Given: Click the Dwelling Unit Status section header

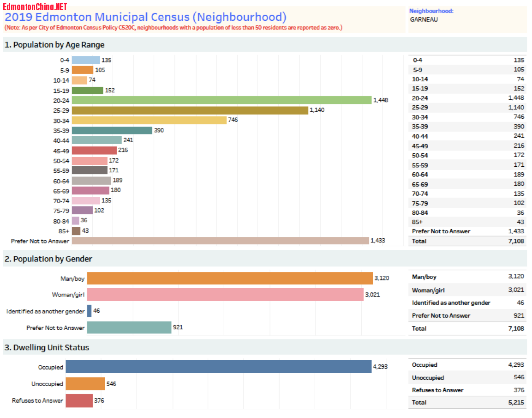Looking at the screenshot, I should coord(47,347).
